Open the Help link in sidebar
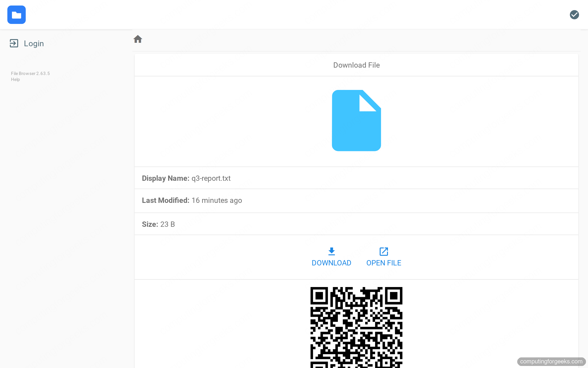Screen dimensions: 588x368 point(15,80)
